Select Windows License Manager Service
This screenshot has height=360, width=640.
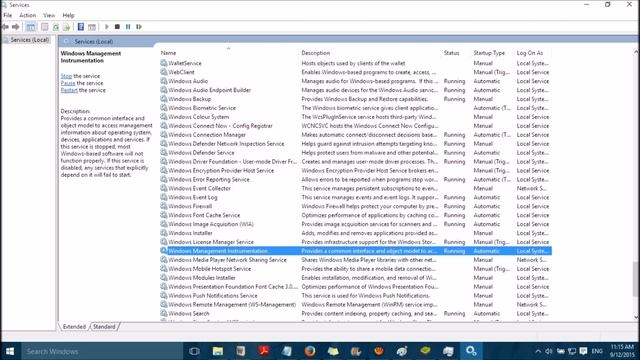[x=355, y=242]
